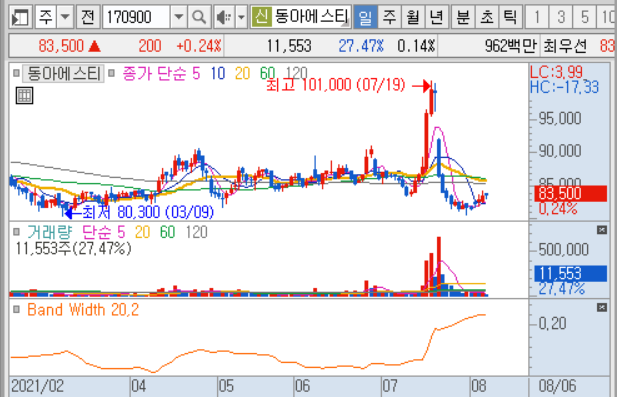
Task: Click the green 신 badge icon
Action: [x=261, y=17]
